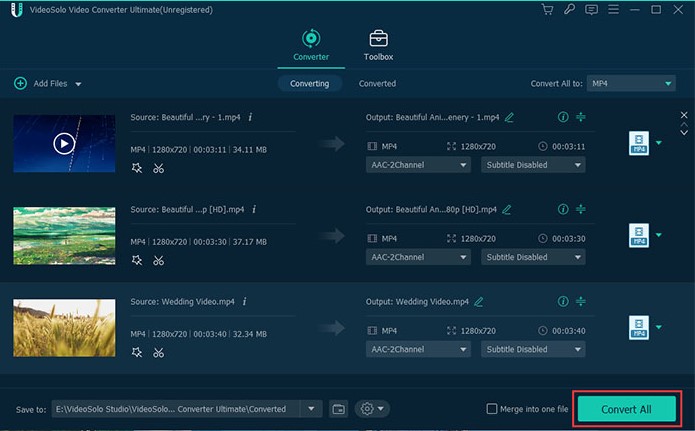Open Convert All to MP4 dropdown

click(630, 84)
